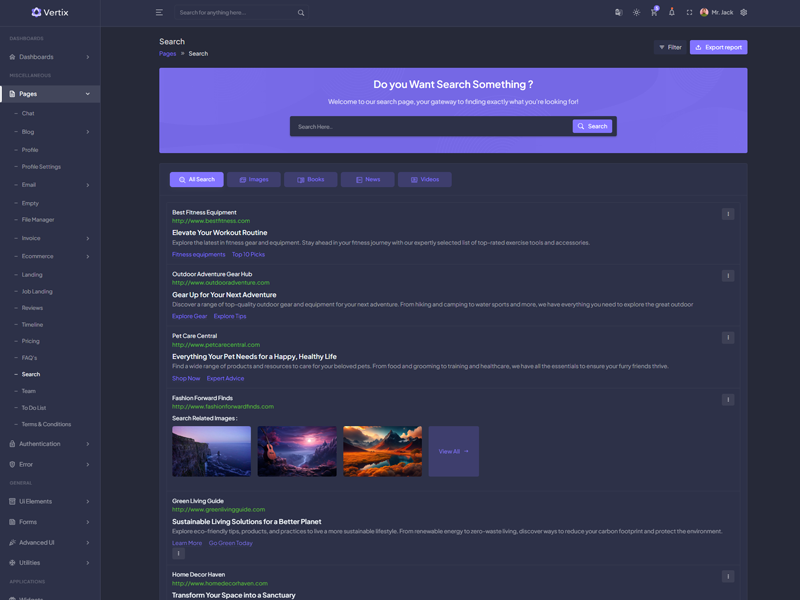This screenshot has height=600, width=800.
Task: Open options menu for Pet Care Central
Action: coord(728,338)
